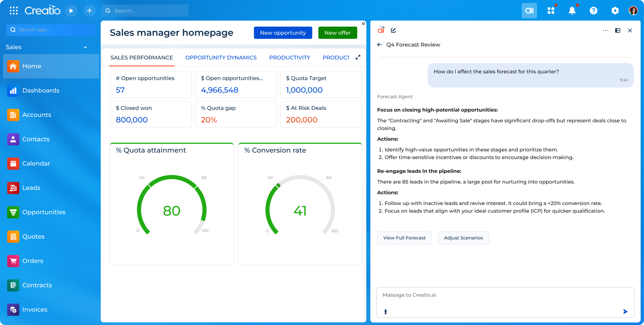Screen dimensions: 644x325
Task: Open the Leads section in the sidebar
Action: [x=31, y=188]
